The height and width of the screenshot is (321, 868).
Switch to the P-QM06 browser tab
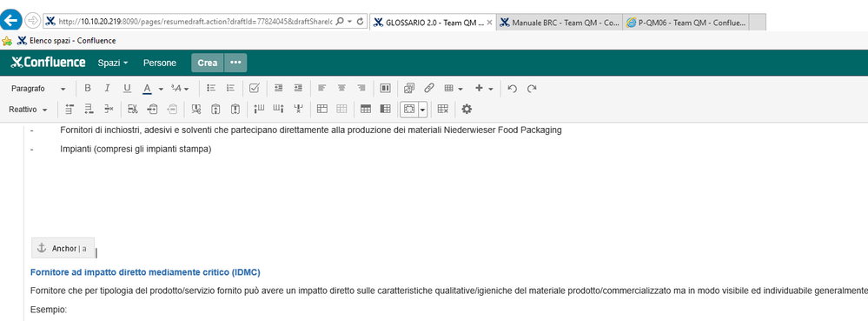[x=686, y=22]
